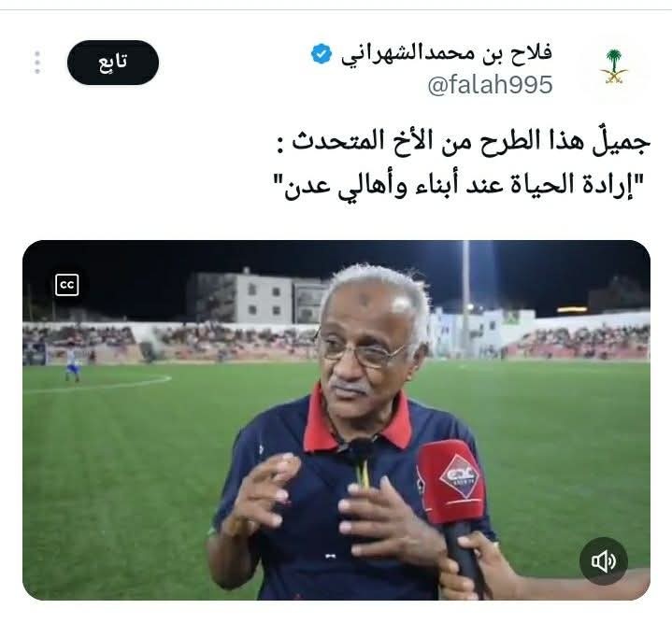Click the blue verified checkmark badge
The height and width of the screenshot is (623, 672).
pos(322,54)
